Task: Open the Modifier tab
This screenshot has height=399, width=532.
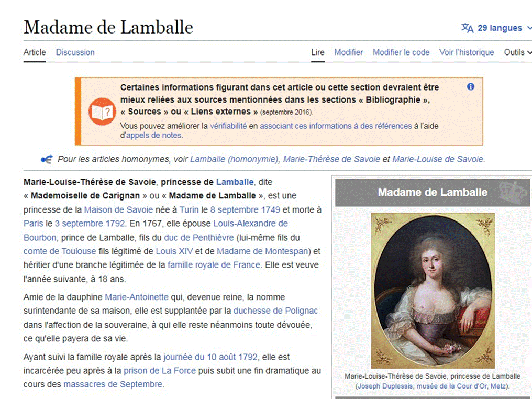Action: tap(348, 52)
